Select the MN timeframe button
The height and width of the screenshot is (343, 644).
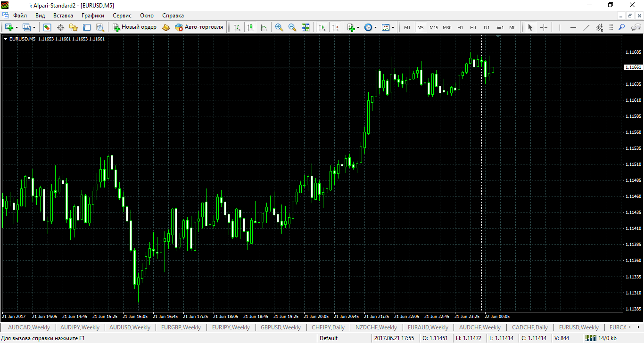(x=513, y=27)
